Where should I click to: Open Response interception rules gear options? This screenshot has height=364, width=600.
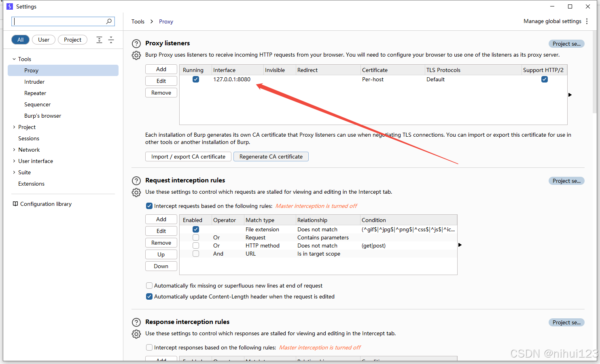[136, 334]
